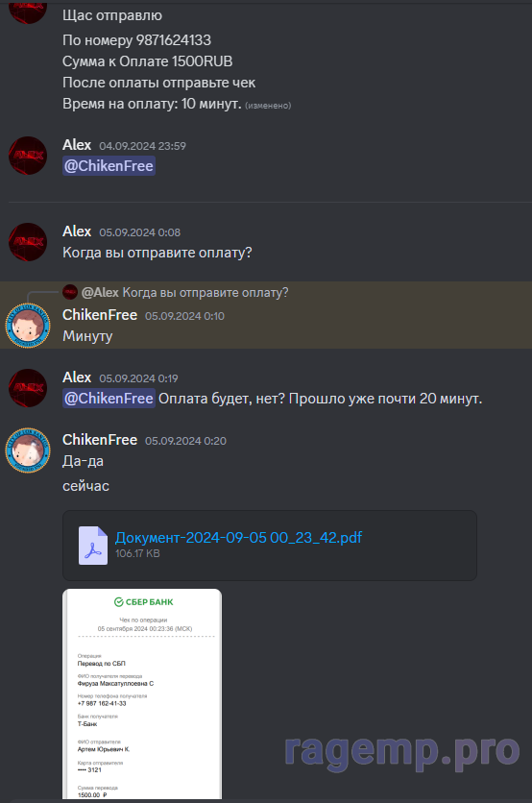Click ChikenFree's avatar at the 0:20 message
532x803 pixels.
(28, 450)
